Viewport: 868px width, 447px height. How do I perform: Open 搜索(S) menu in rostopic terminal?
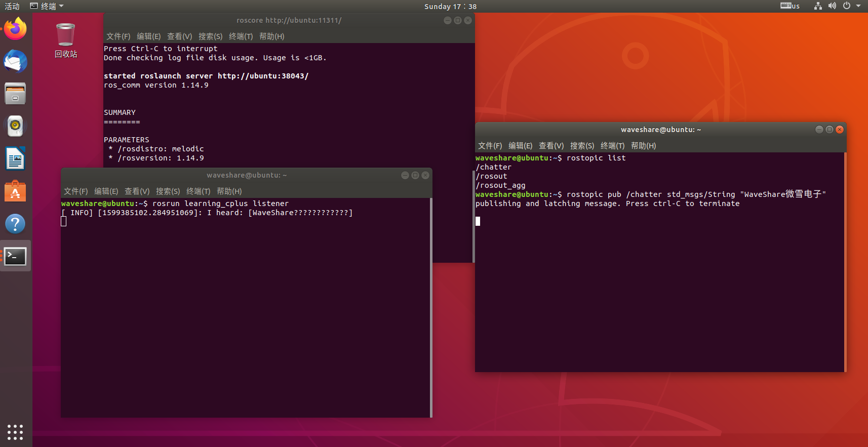click(x=582, y=146)
